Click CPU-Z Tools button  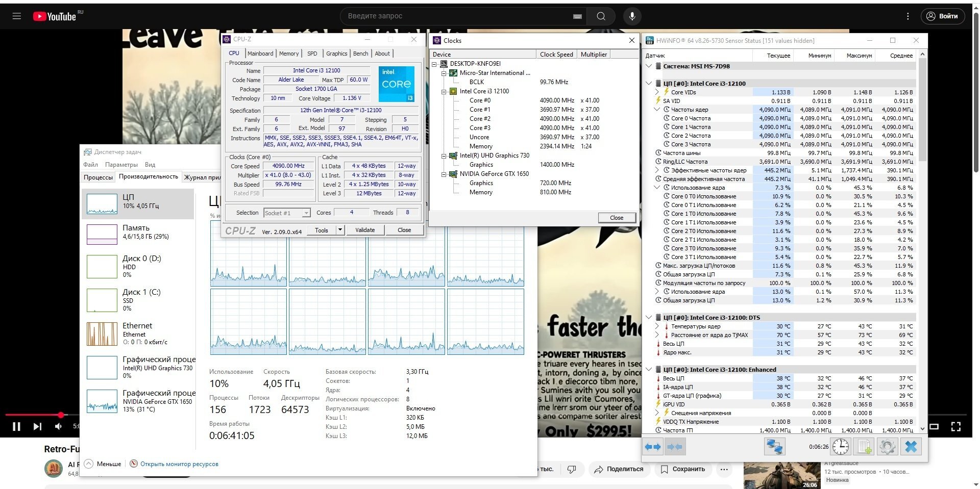tap(322, 230)
